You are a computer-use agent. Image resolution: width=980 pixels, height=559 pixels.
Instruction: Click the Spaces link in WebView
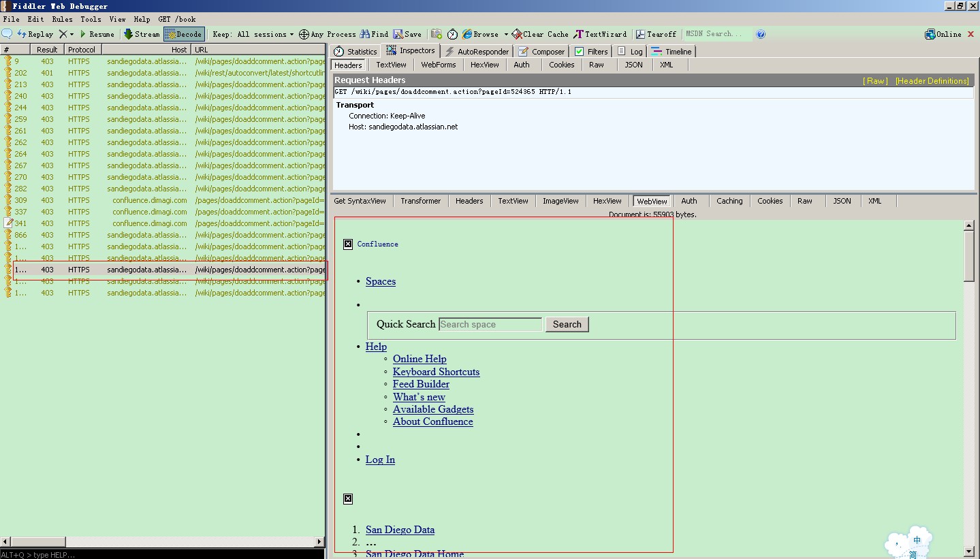(x=381, y=281)
